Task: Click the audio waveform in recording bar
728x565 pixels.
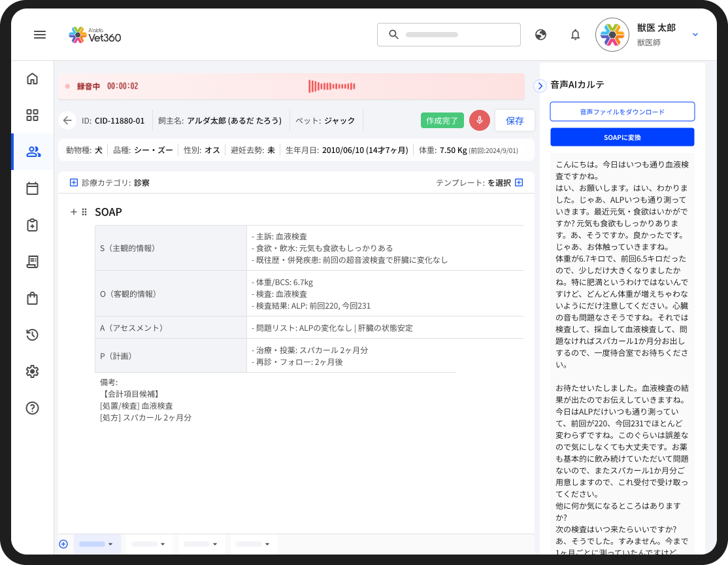Action: tap(332, 86)
